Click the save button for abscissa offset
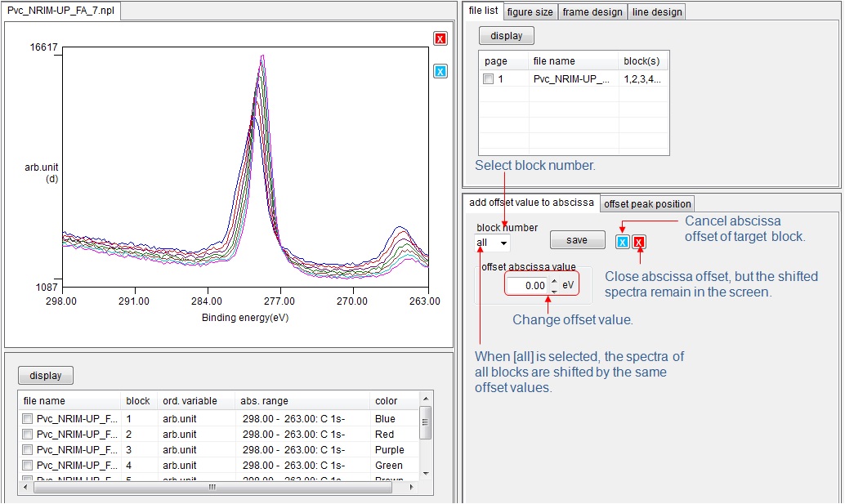The height and width of the screenshot is (504, 845). (x=577, y=240)
